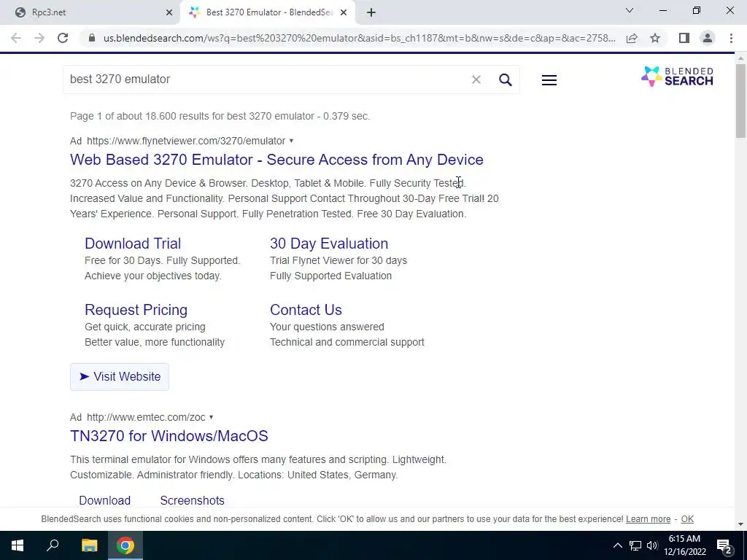View site info via the lock icon

tap(92, 38)
